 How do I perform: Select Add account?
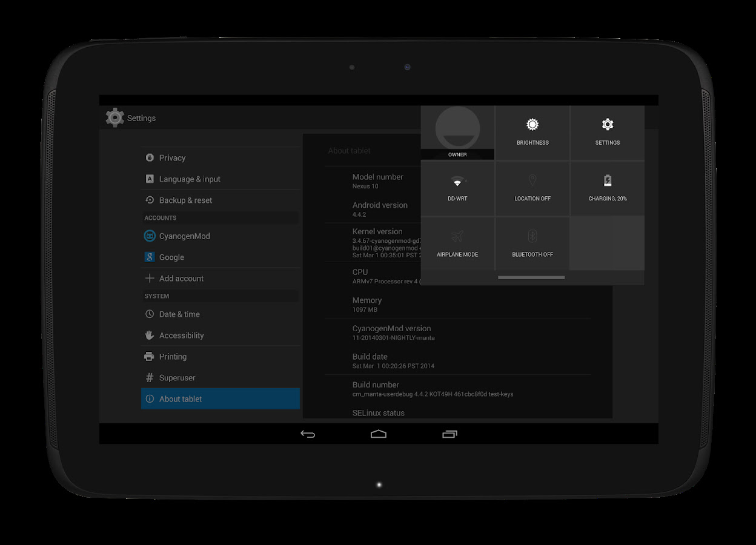click(x=220, y=278)
